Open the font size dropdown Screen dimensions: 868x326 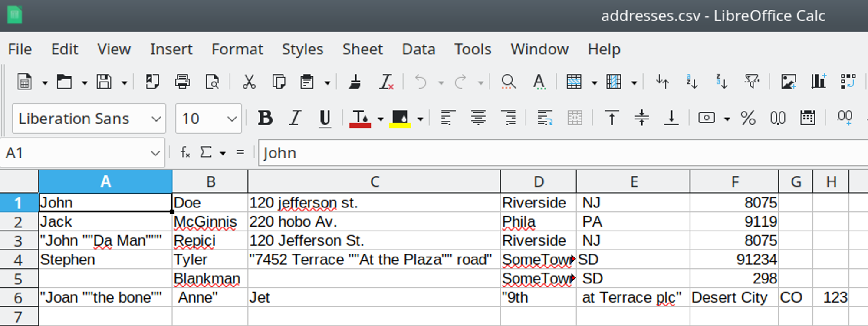232,119
